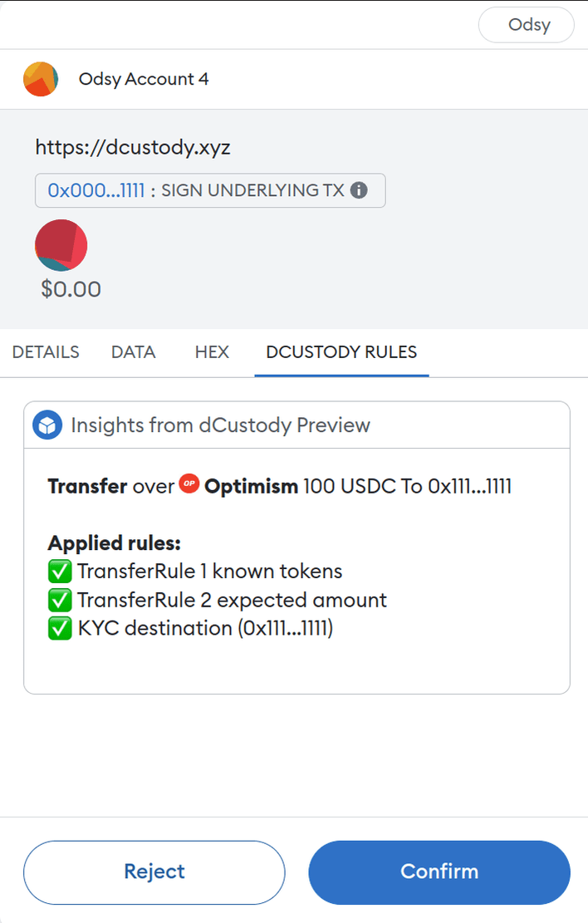Switch to the DETAILS tab
The height and width of the screenshot is (923, 588).
tap(46, 352)
